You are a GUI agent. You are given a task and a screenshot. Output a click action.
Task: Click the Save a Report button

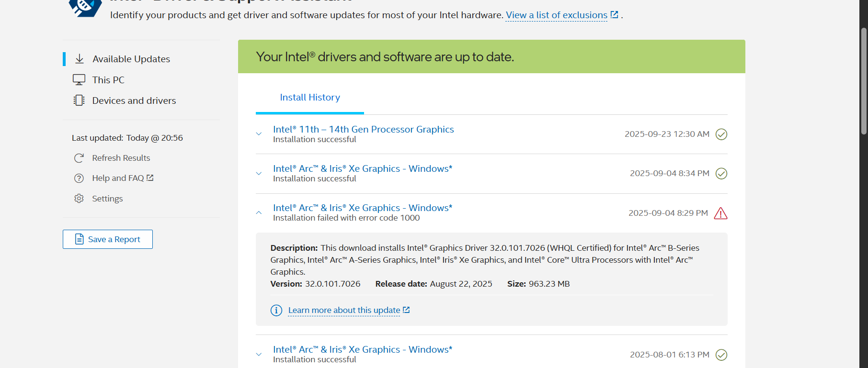[108, 239]
